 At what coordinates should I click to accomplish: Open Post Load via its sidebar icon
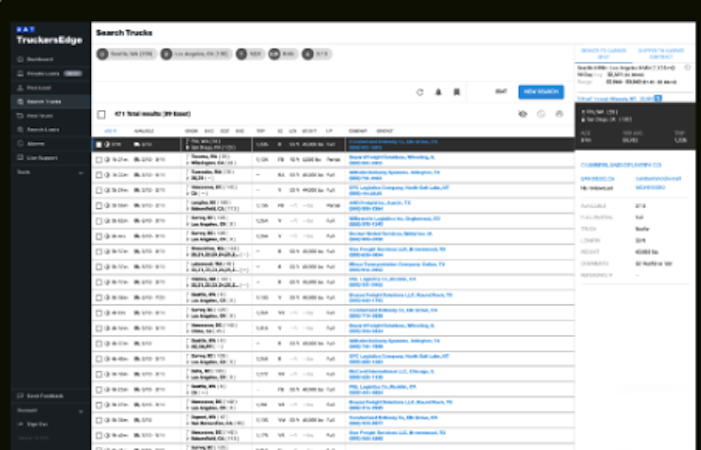(20, 88)
